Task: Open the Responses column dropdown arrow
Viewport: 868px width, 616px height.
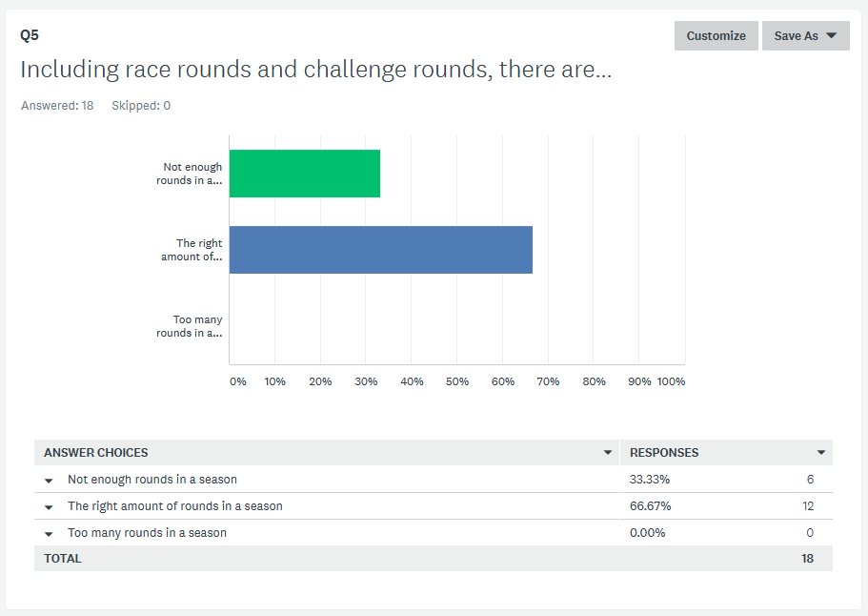Action: (x=821, y=453)
